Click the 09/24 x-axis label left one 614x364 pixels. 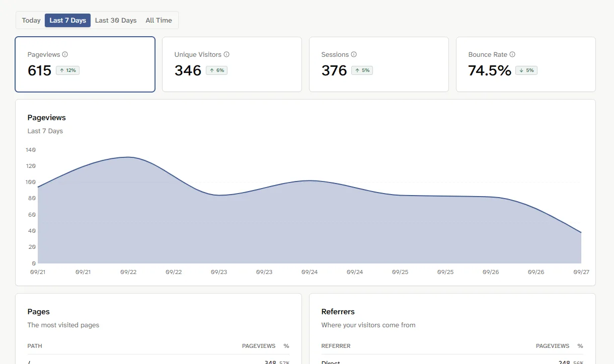tap(310, 272)
